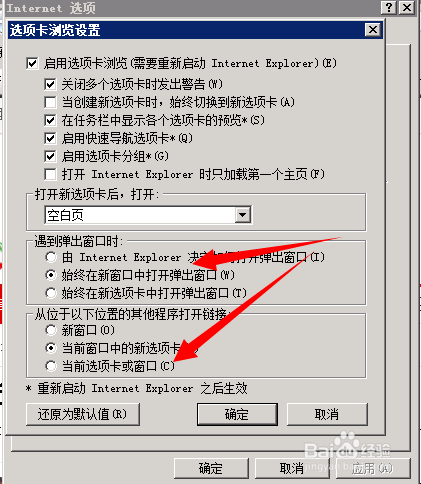Click the help question mark icon

pos(389,7)
